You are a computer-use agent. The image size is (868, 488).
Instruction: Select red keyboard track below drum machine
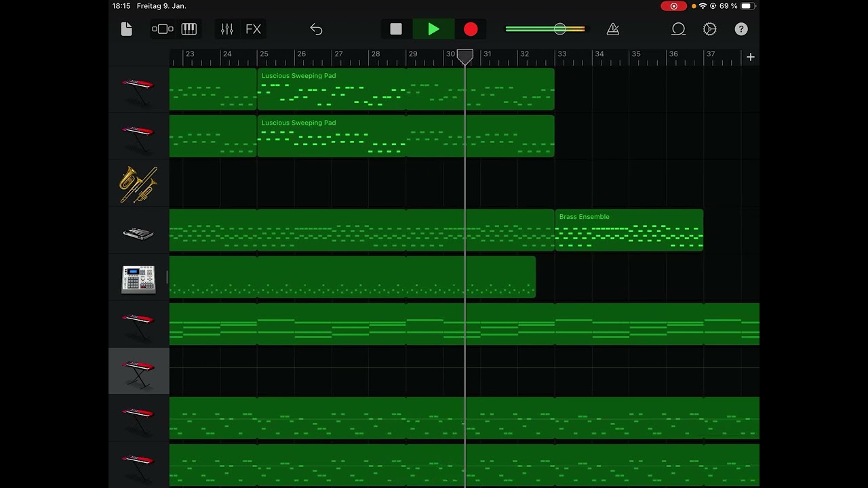pyautogui.click(x=138, y=325)
